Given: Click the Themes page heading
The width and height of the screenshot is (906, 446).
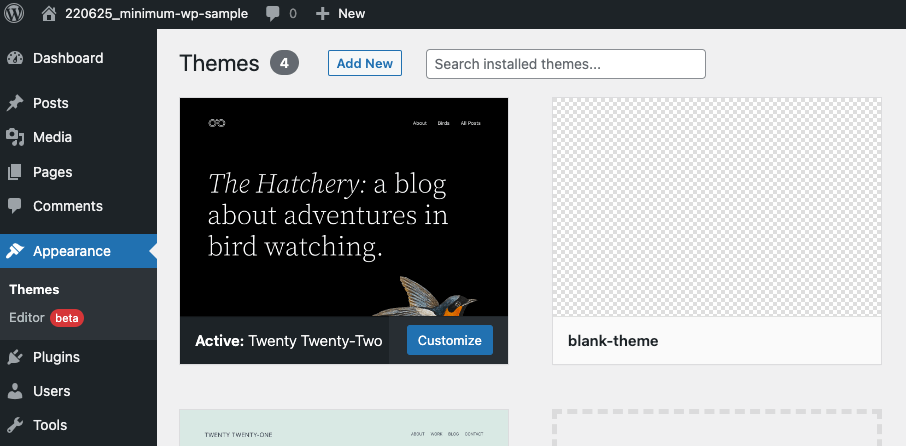Looking at the screenshot, I should coord(220,63).
